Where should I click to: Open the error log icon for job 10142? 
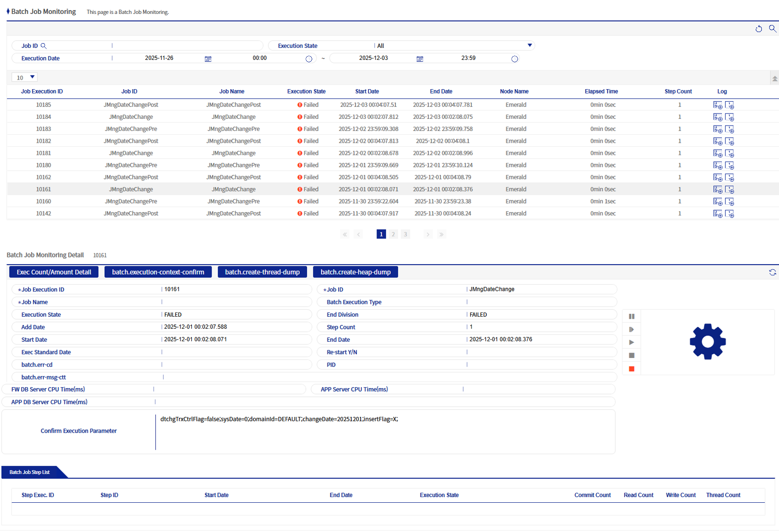(730, 213)
